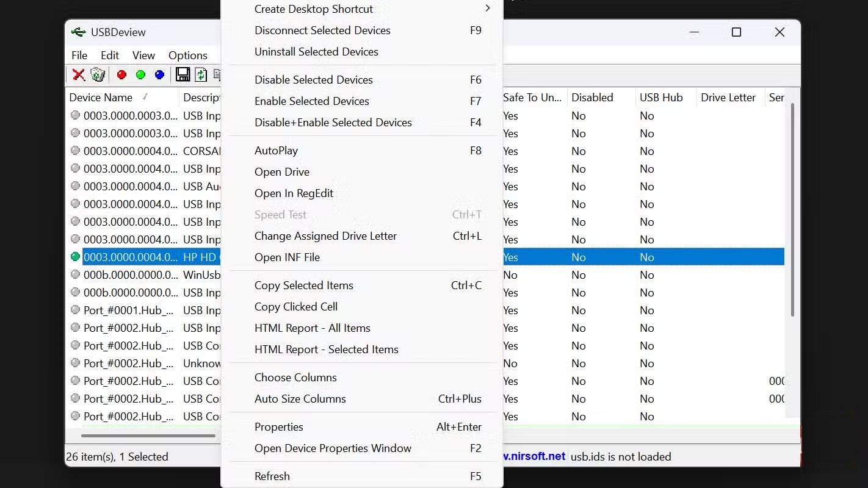Click the Safe To Un... column header

532,98
